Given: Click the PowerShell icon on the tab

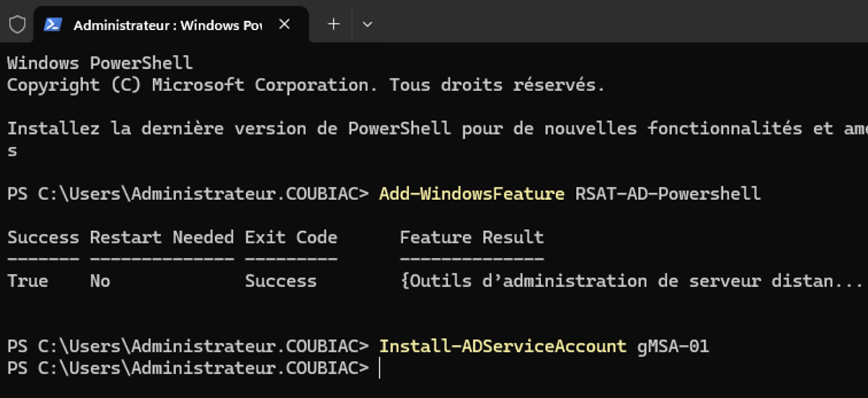Looking at the screenshot, I should click(53, 25).
